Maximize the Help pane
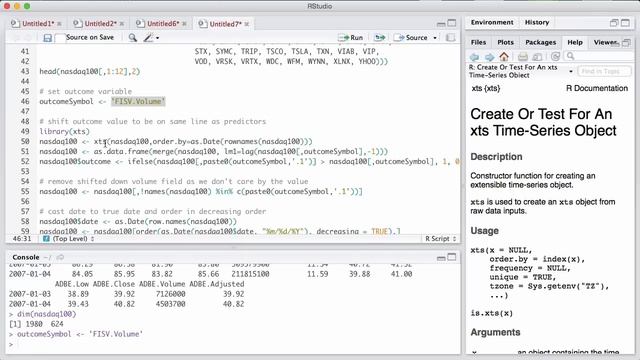 [627, 42]
